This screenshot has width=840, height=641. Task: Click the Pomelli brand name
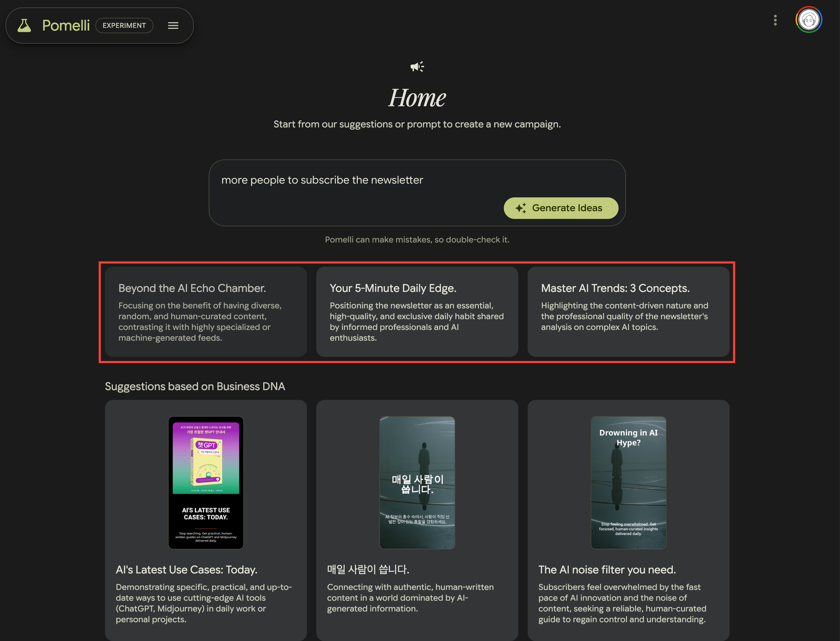point(66,26)
